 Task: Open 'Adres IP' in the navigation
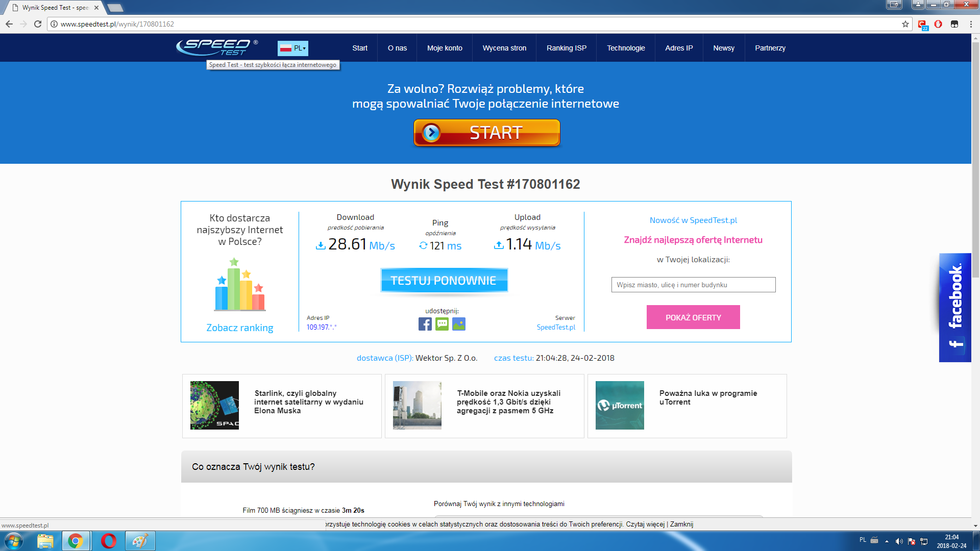(679, 48)
